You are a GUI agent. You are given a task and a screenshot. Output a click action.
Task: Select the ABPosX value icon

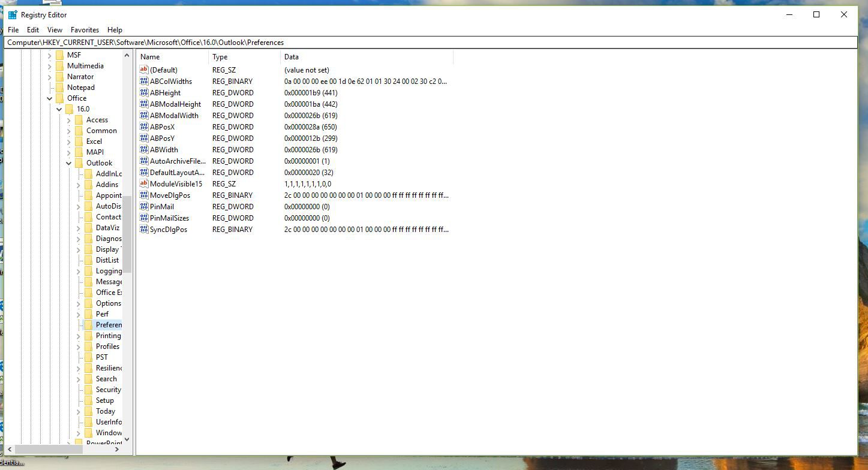pos(143,127)
